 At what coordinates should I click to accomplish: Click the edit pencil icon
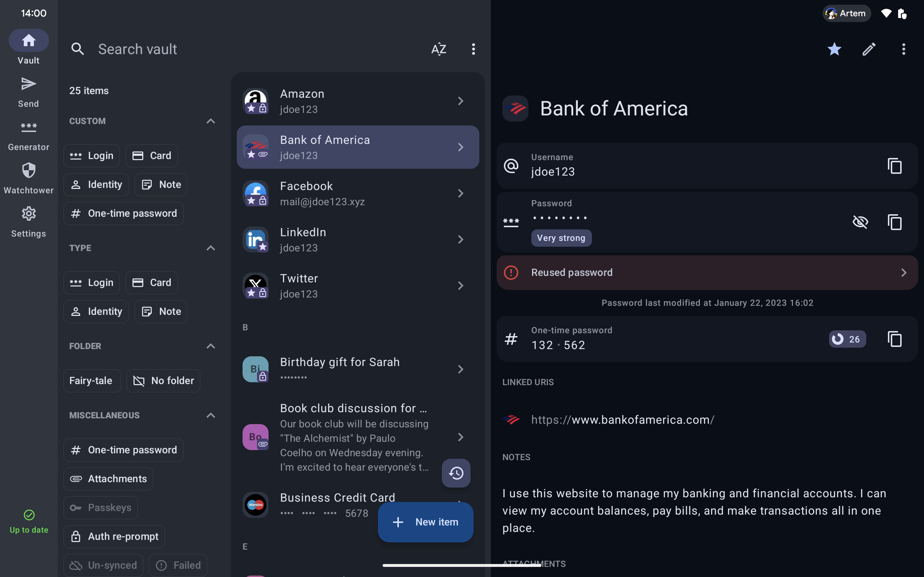coord(869,49)
